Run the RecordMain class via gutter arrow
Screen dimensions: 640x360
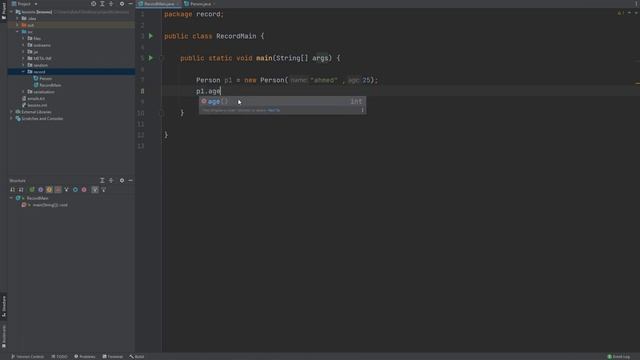click(x=151, y=36)
